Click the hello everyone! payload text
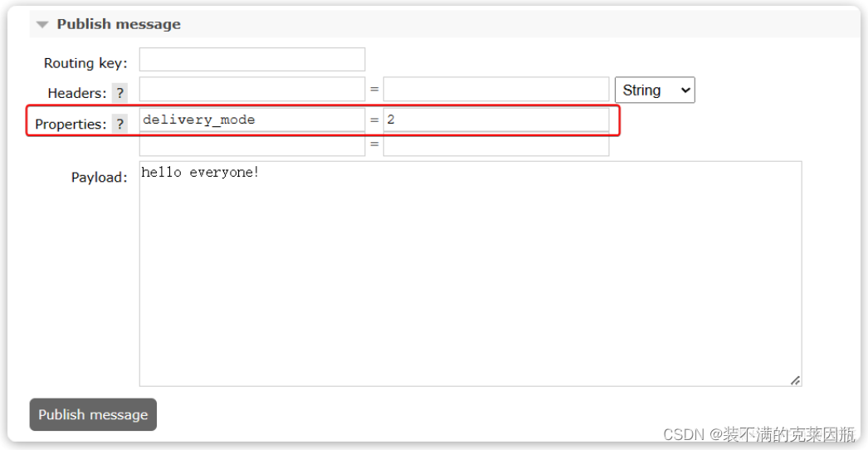868x450 pixels. 200,173
